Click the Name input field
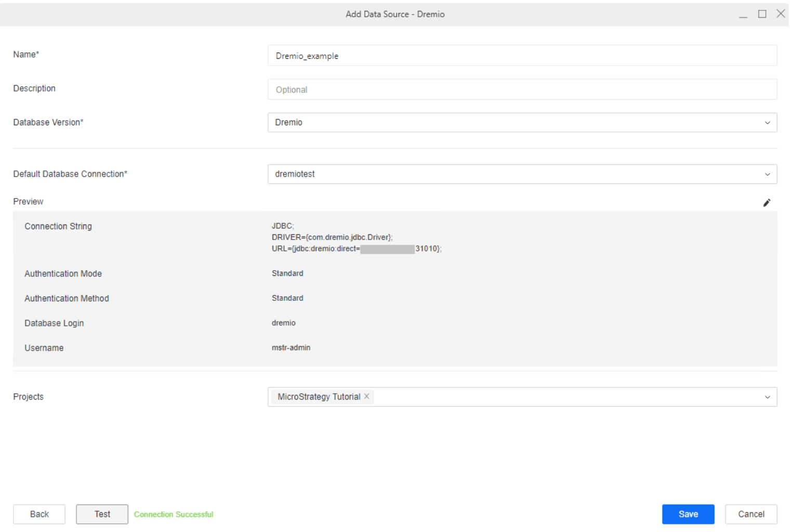 pos(522,56)
